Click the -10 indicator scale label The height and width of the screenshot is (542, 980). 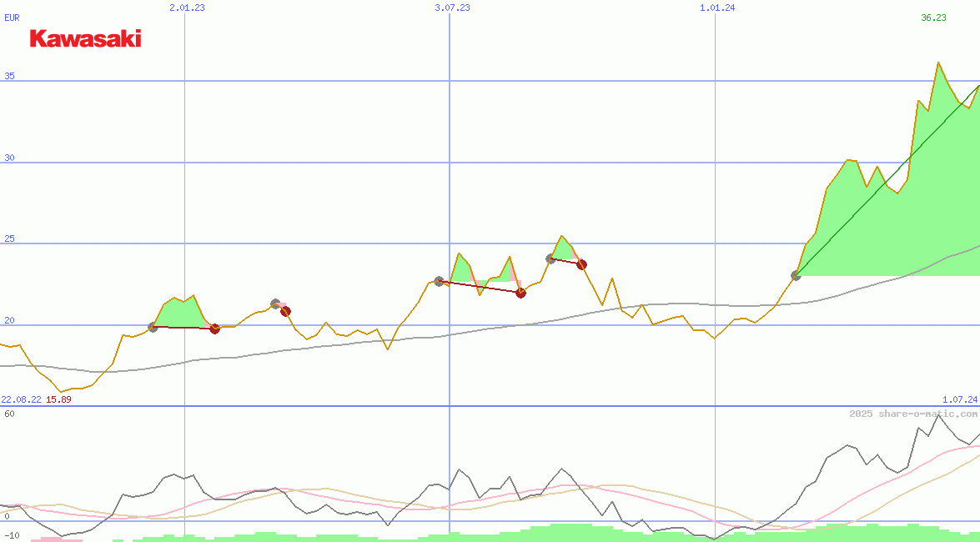coord(12,536)
